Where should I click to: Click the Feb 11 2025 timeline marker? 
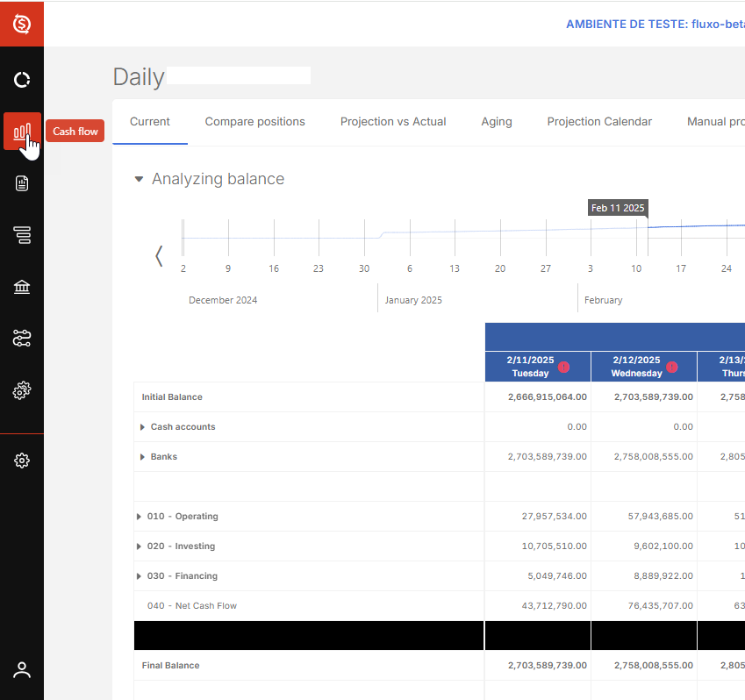point(648,226)
